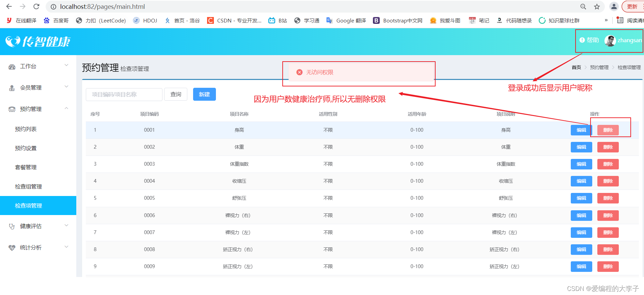Click the 查询 search button
The image size is (644, 295).
(176, 94)
